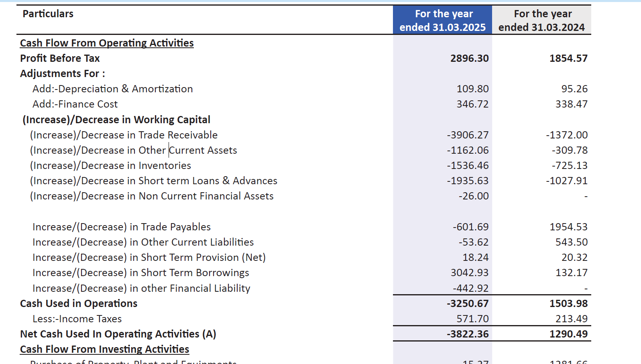Image resolution: width=641 pixels, height=364 pixels.
Task: Click the Add:-Depreciation & Amortization row label
Action: 112,89
